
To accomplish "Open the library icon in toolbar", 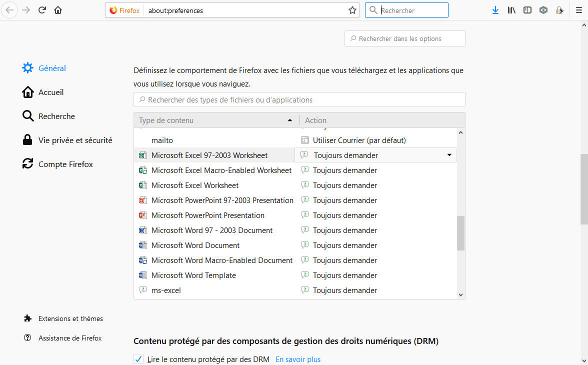I will pos(511,10).
